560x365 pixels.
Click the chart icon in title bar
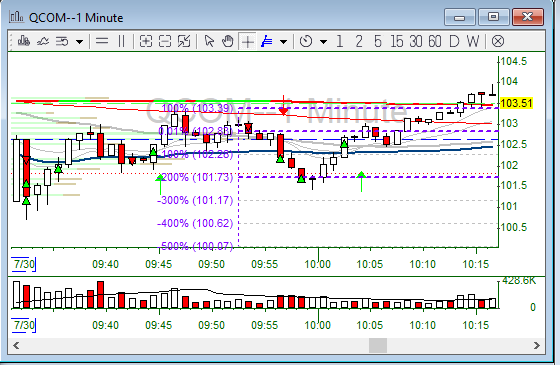click(x=16, y=17)
